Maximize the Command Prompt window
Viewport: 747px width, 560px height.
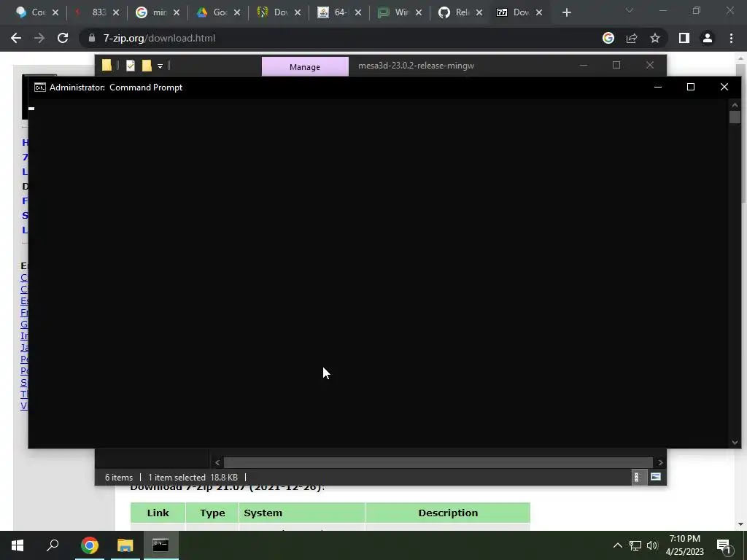pos(690,87)
